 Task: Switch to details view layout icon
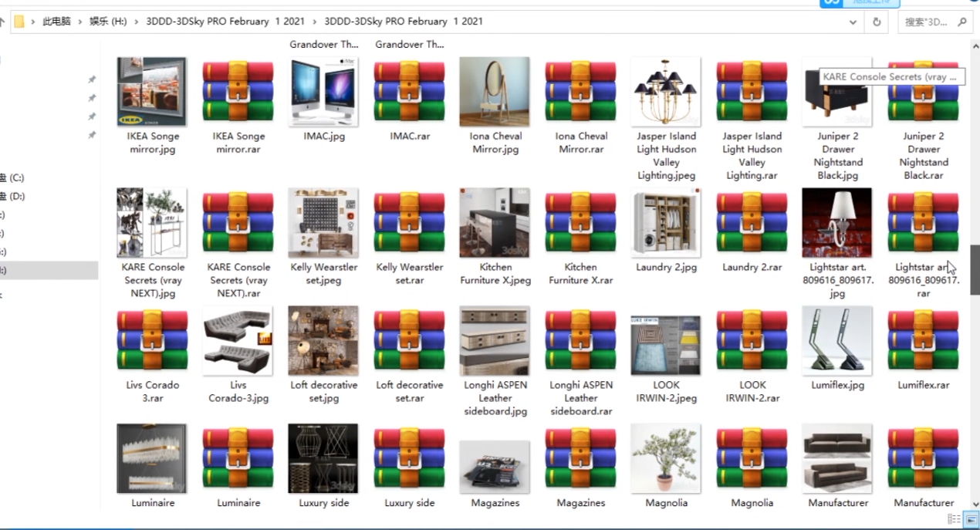click(954, 520)
